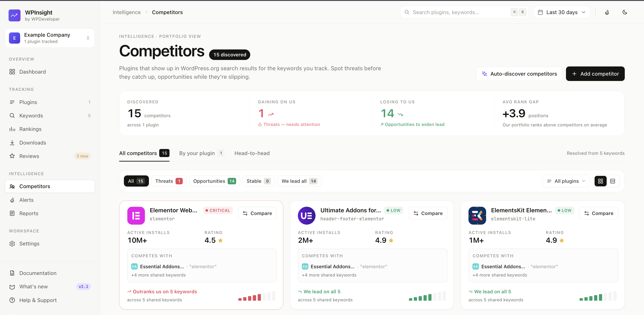Toggle dark mode moon icon
Screen dimensions: 644x315
625,12
